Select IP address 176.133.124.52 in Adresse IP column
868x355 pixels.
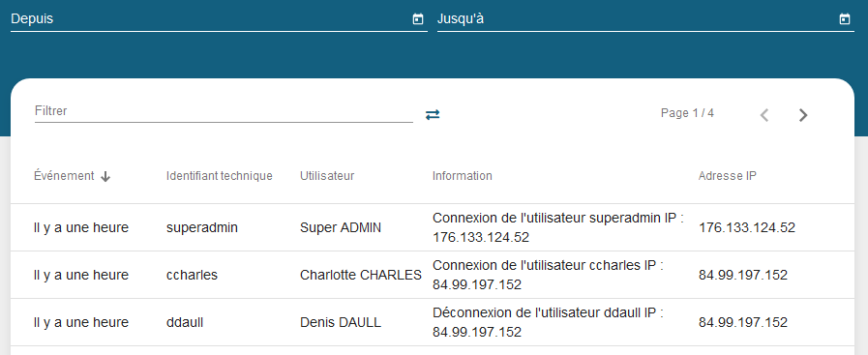click(x=747, y=227)
